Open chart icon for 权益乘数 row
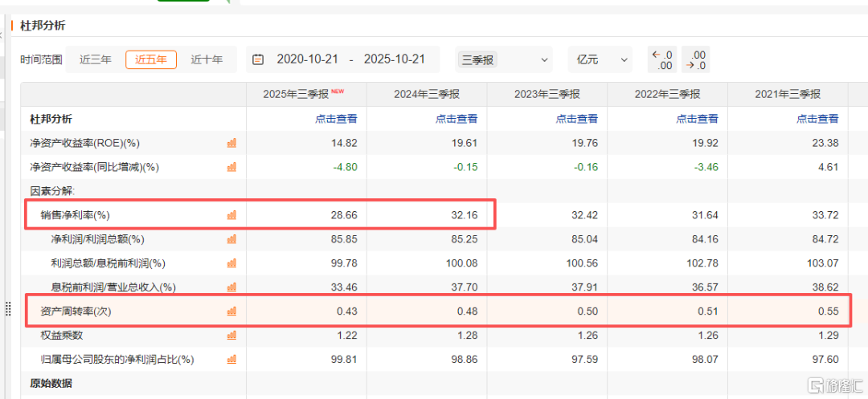This screenshot has height=399, width=868. click(x=231, y=335)
